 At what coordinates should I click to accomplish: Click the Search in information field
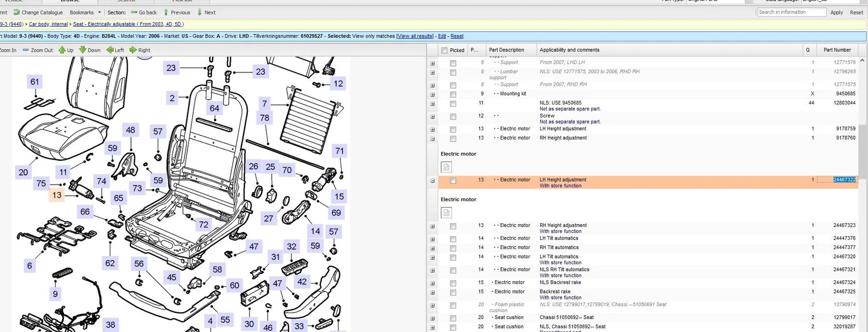pos(791,12)
